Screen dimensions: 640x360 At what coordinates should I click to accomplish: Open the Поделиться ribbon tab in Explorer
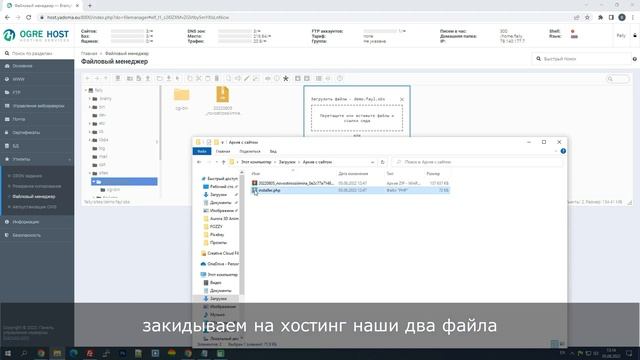pyautogui.click(x=250, y=151)
